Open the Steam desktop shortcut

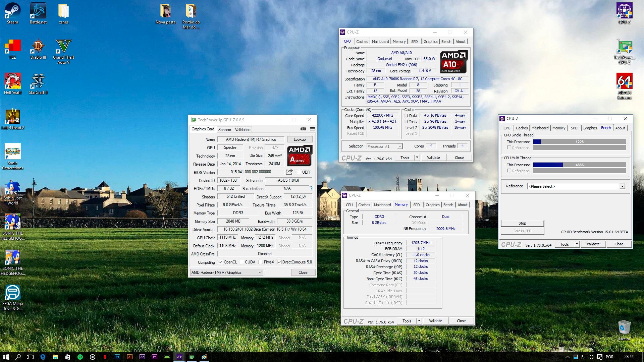[x=12, y=13]
